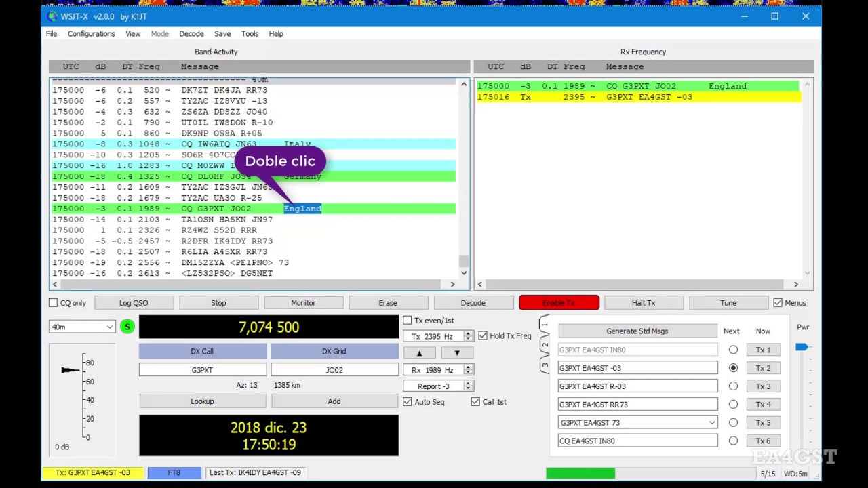The width and height of the screenshot is (868, 488).
Task: Click the 7,074 500 frequency display
Action: tap(269, 327)
